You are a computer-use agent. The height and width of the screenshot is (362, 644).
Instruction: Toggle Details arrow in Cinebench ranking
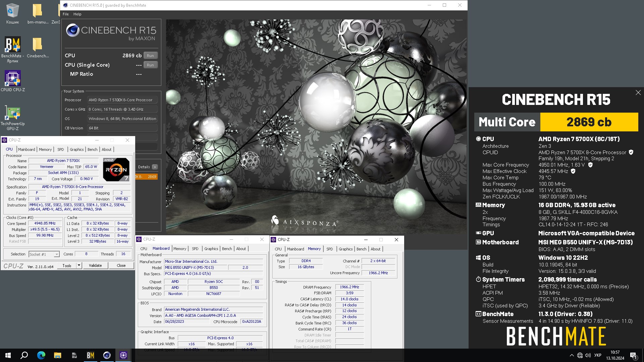(x=155, y=167)
